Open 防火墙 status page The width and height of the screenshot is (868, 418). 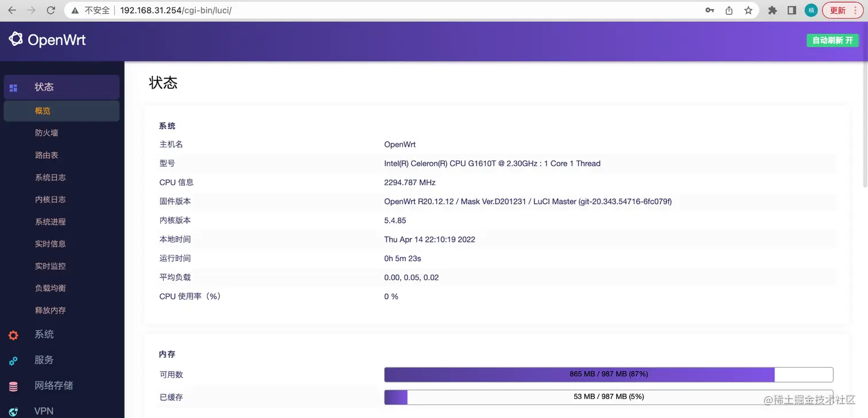46,133
